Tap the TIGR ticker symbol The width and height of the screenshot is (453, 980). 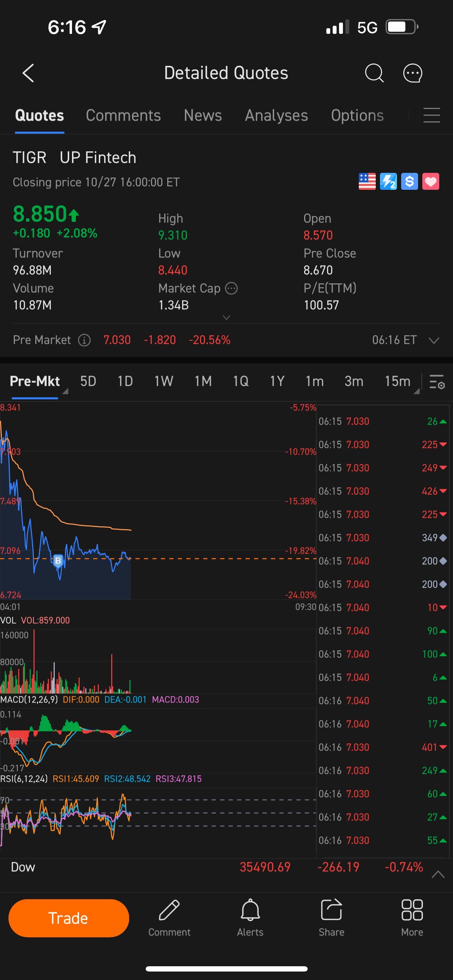click(x=30, y=157)
